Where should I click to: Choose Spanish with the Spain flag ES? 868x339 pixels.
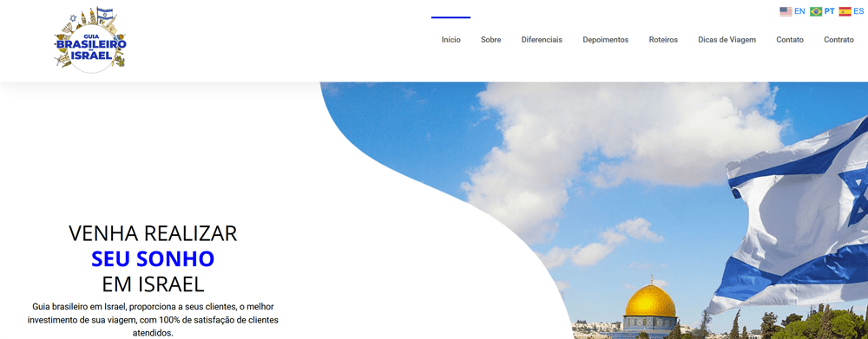click(x=851, y=11)
